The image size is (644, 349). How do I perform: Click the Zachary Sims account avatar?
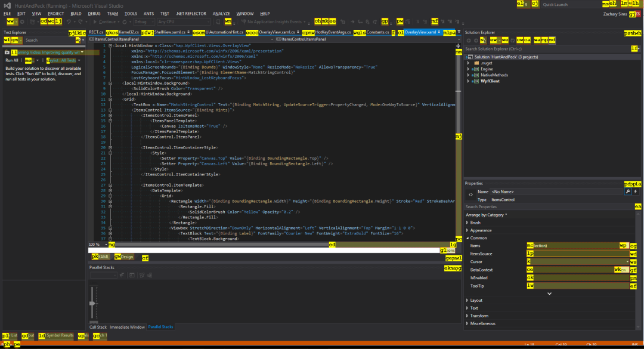pyautogui.click(x=639, y=13)
